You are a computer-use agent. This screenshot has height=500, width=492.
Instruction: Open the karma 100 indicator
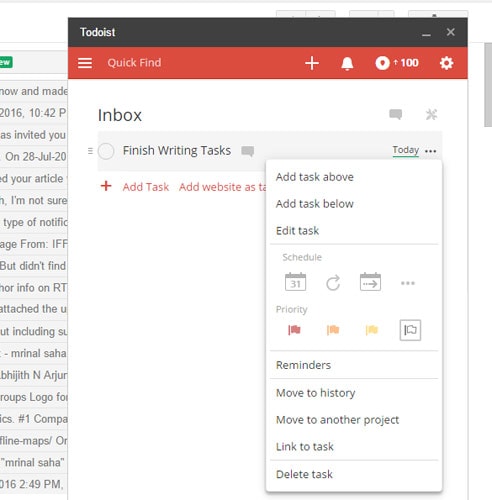pyautogui.click(x=397, y=63)
